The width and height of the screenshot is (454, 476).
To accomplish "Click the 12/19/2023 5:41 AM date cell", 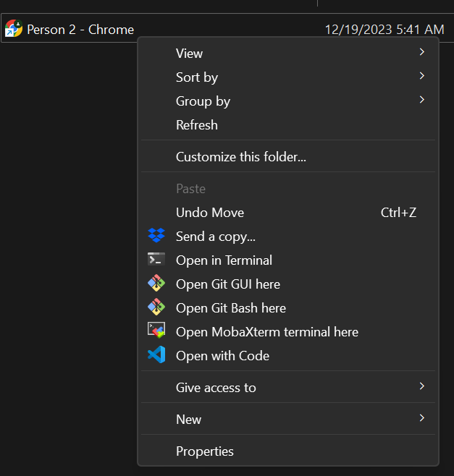I will click(x=384, y=30).
